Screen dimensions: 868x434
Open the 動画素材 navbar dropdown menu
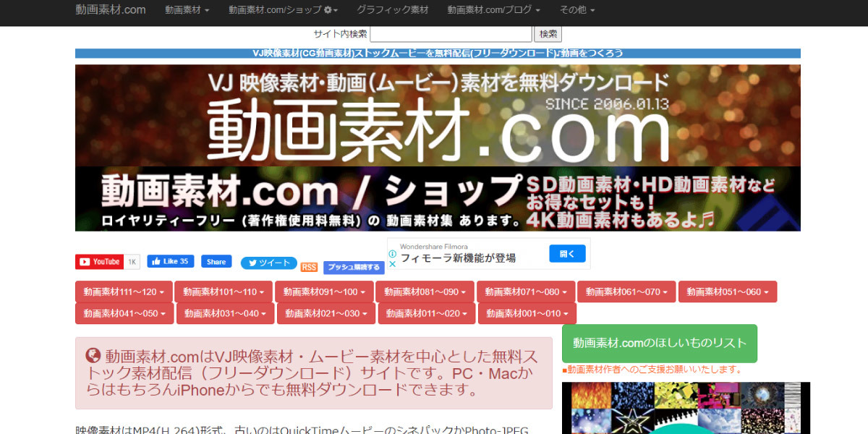click(x=187, y=10)
